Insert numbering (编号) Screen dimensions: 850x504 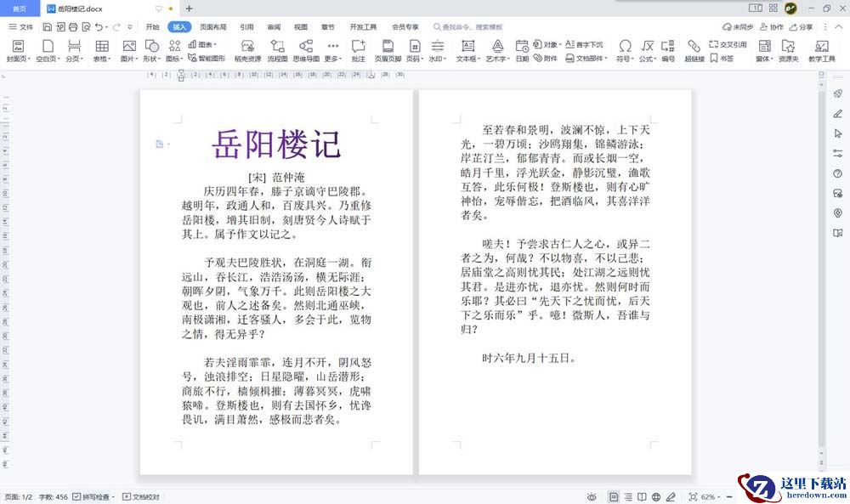668,51
